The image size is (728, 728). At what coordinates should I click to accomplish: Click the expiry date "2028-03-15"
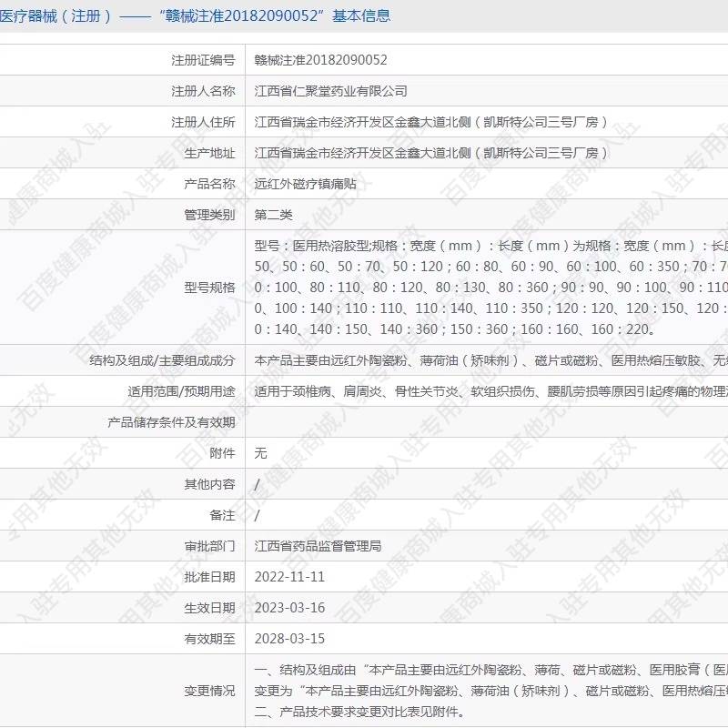289,639
